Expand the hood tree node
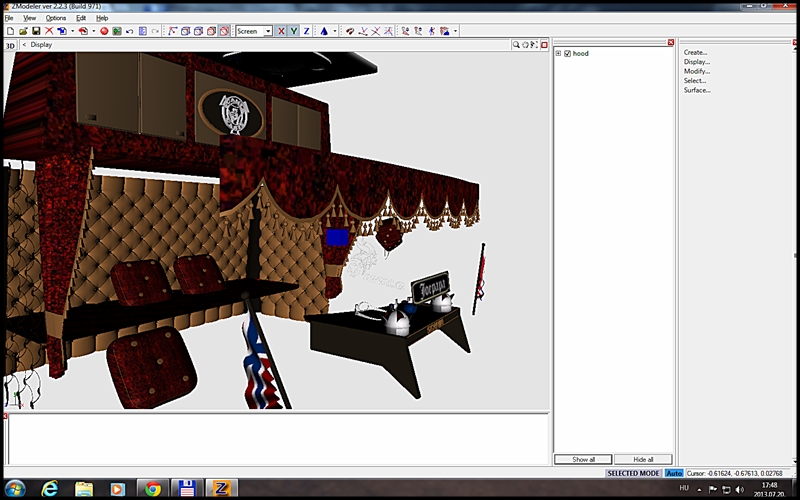 click(x=558, y=54)
